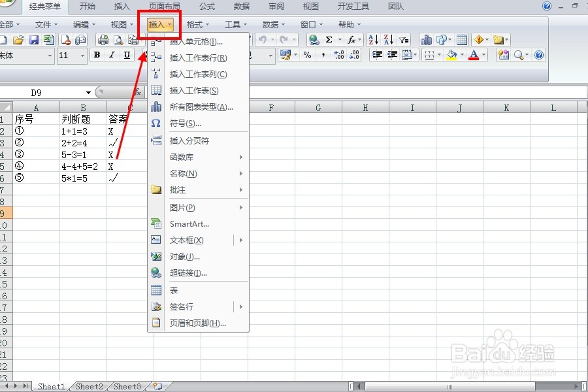Click the AutoSum Σ icon
This screenshot has width=588, height=392.
pyautogui.click(x=329, y=39)
